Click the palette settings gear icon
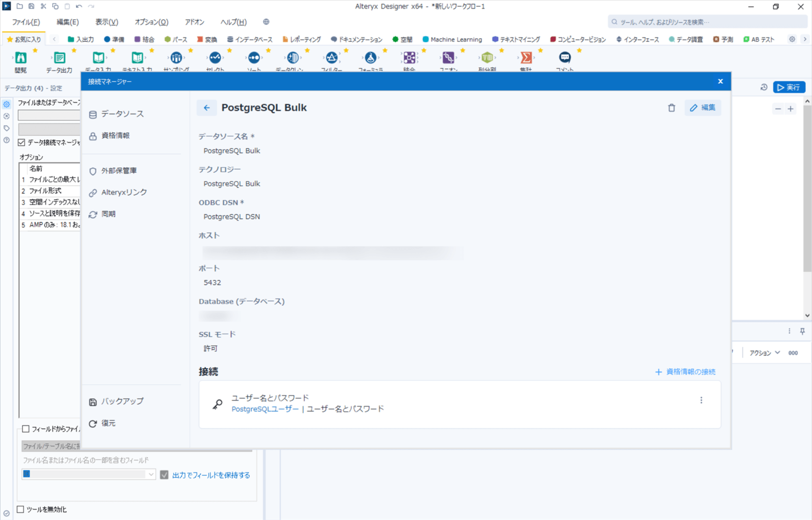 coord(792,39)
